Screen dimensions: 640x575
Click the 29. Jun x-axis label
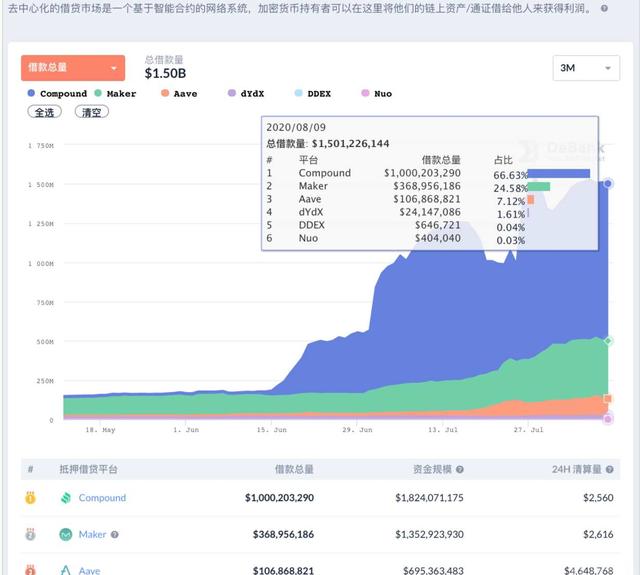(357, 430)
